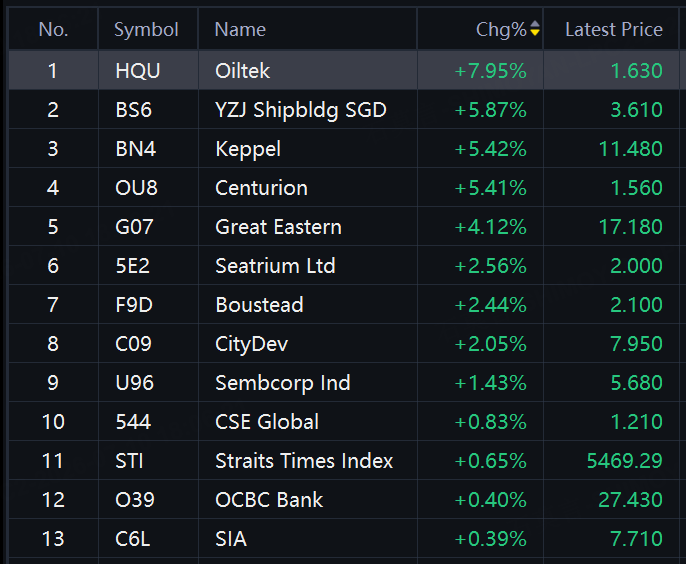The height and width of the screenshot is (564, 686).
Task: Open the CityDev stock row
Action: (x=344, y=343)
